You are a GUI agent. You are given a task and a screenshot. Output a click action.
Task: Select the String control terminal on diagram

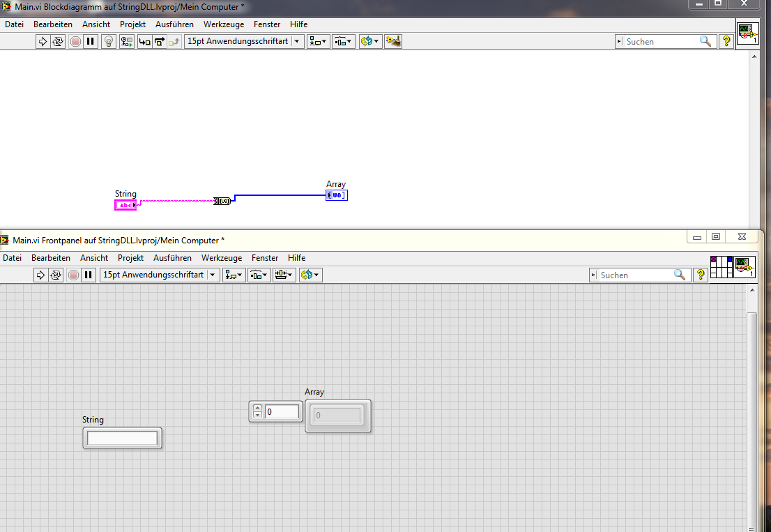point(125,205)
